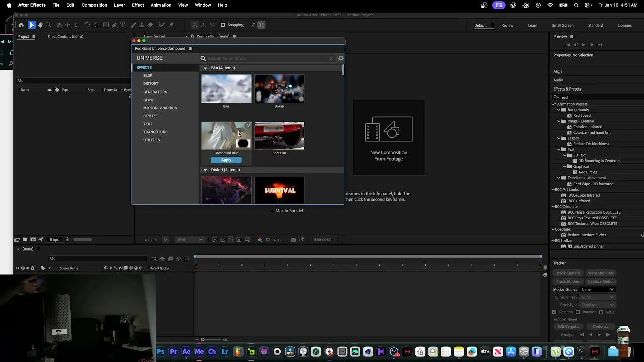Collapse the Distort (4 Items) section
644x362 pixels.
tap(205, 170)
